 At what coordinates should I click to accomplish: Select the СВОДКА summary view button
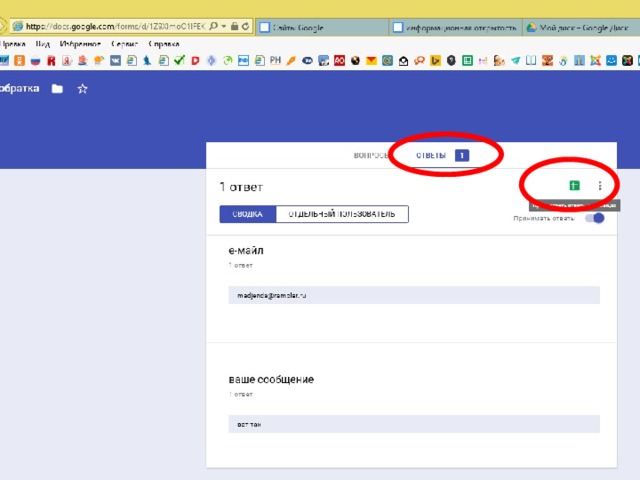click(247, 214)
